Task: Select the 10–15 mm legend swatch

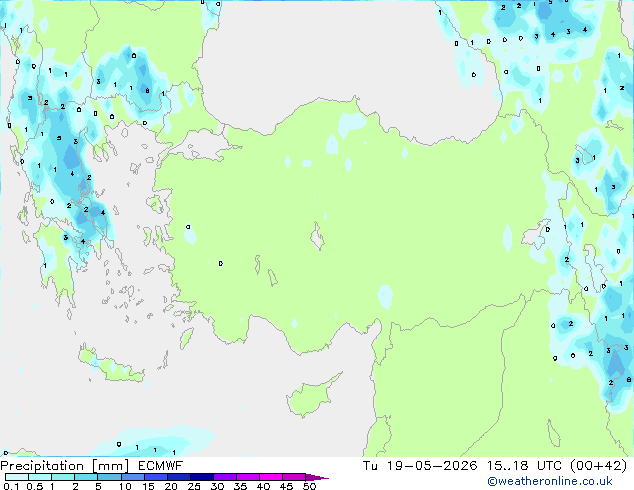Action: tap(132, 477)
